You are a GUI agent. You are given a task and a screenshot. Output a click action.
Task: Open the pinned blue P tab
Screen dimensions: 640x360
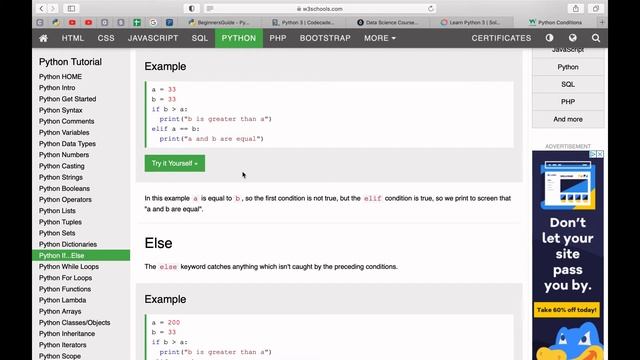pos(169,22)
